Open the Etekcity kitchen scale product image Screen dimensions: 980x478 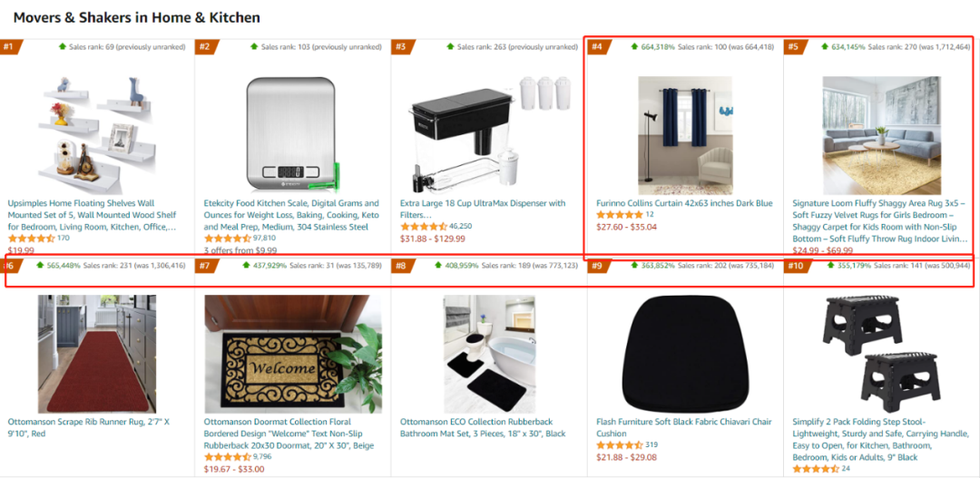tap(292, 134)
